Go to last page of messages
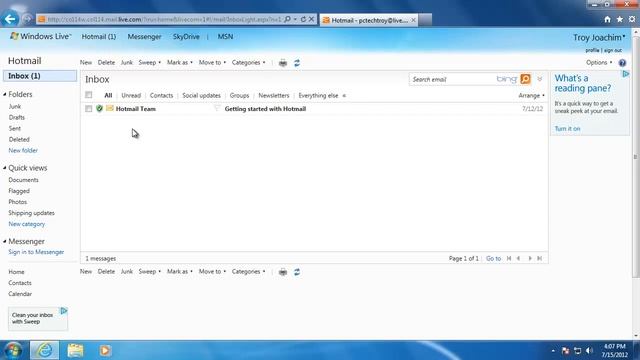Viewport: 640px width, 360px height. point(540,258)
